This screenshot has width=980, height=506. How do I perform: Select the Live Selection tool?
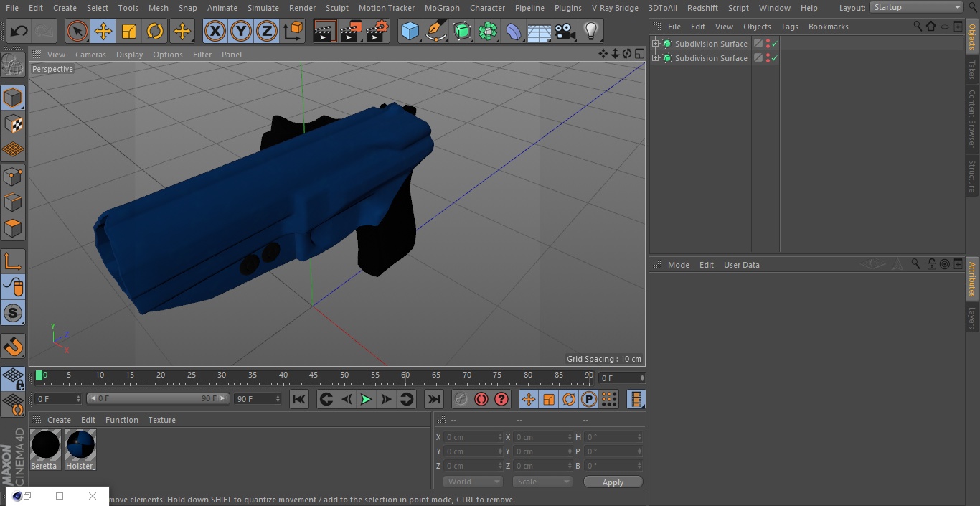pyautogui.click(x=77, y=31)
